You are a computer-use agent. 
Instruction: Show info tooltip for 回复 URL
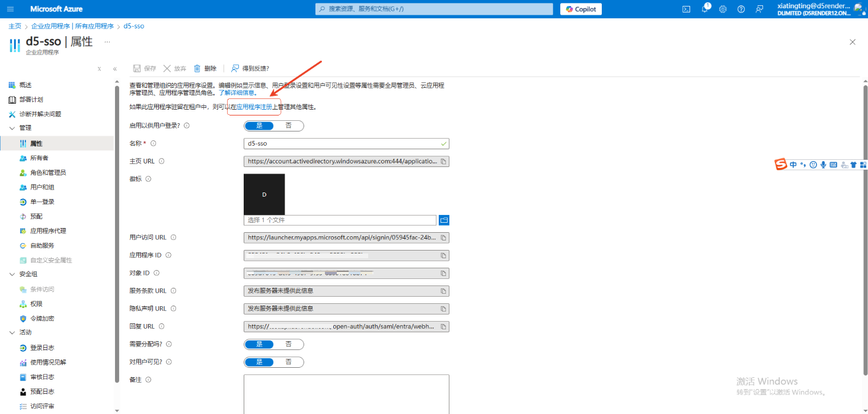tap(161, 326)
